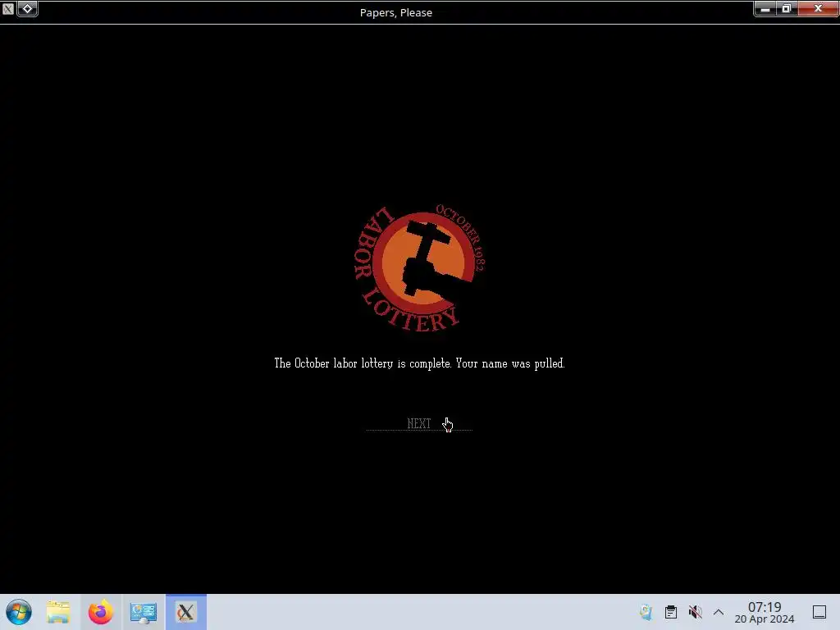Toggle the keep-on-desktops diamond icon in titlebar
The height and width of the screenshot is (630, 840).
(27, 8)
